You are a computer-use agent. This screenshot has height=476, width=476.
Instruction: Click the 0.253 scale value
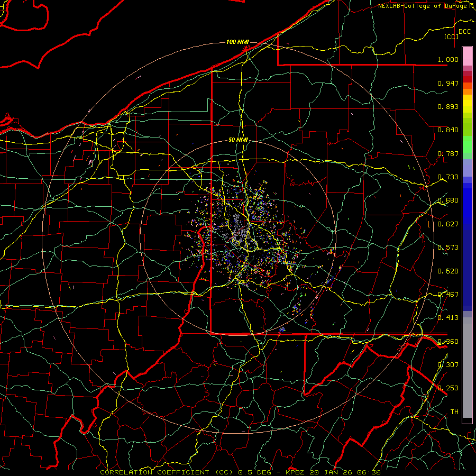pos(448,388)
